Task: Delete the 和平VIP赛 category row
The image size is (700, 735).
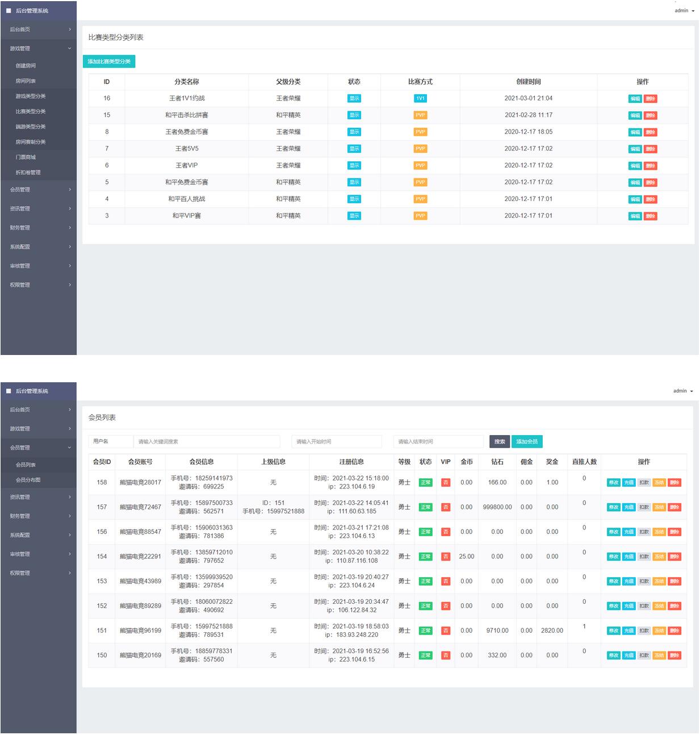Action: point(650,216)
